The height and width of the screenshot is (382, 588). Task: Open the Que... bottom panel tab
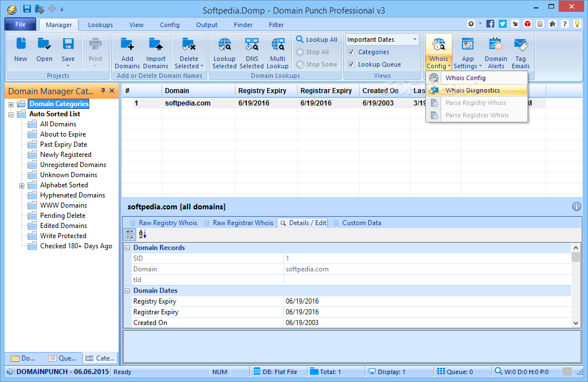63,358
